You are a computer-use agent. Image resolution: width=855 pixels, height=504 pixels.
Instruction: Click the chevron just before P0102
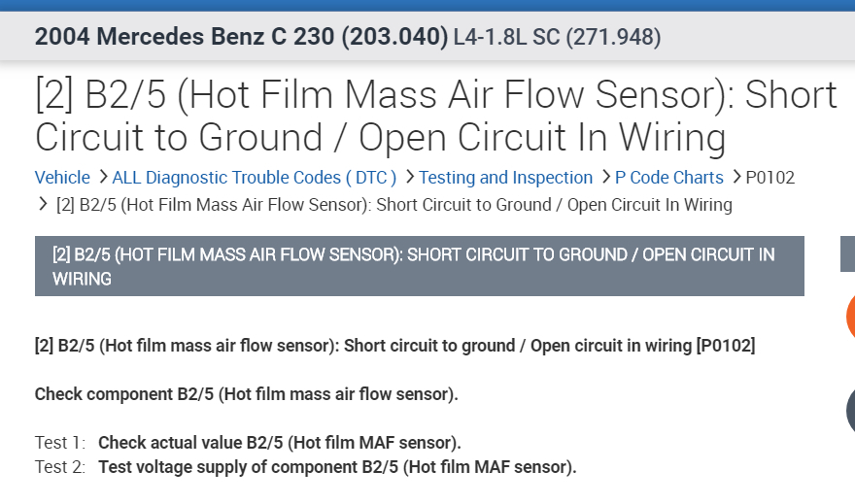[x=735, y=178]
